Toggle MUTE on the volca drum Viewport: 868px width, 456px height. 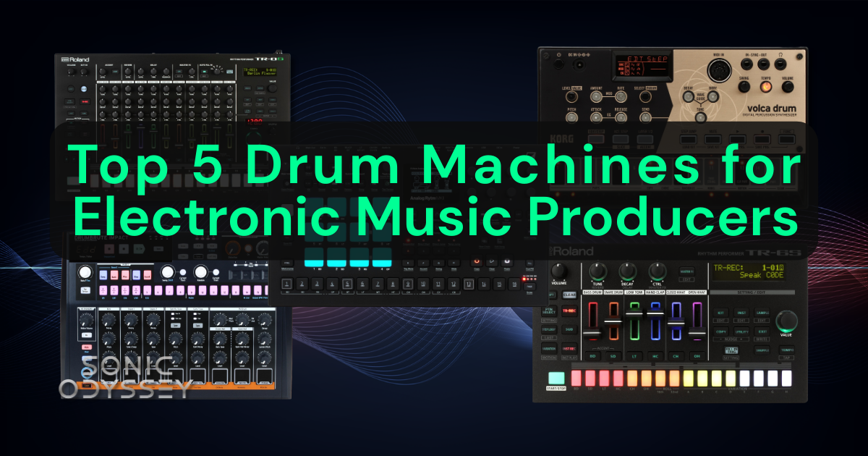713,138
